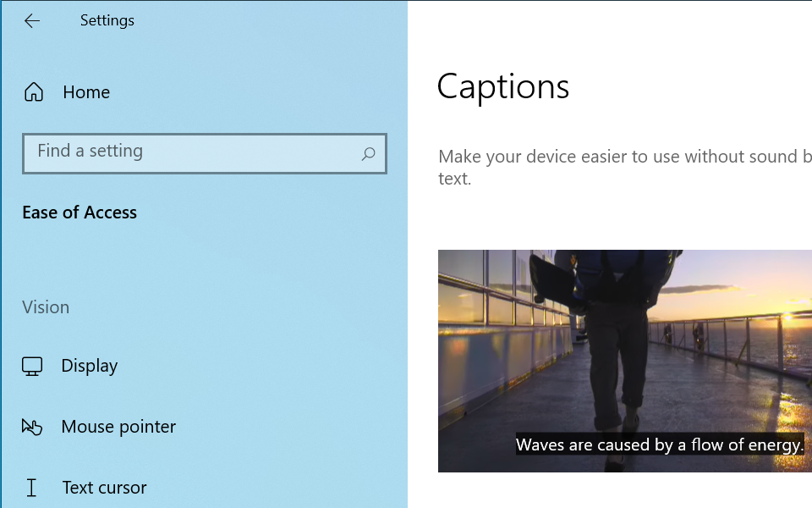Viewport: 812px width, 508px height.
Task: Click the back arrow at top left
Action: click(31, 20)
